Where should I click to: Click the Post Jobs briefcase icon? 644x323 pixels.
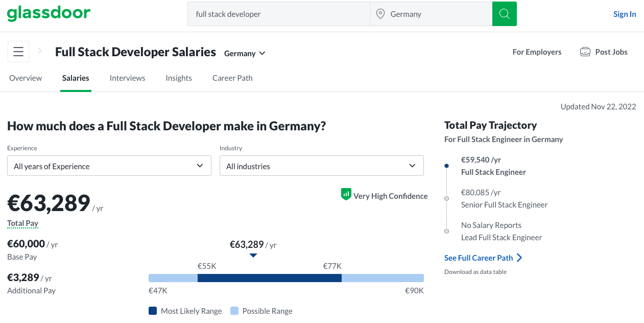585,52
